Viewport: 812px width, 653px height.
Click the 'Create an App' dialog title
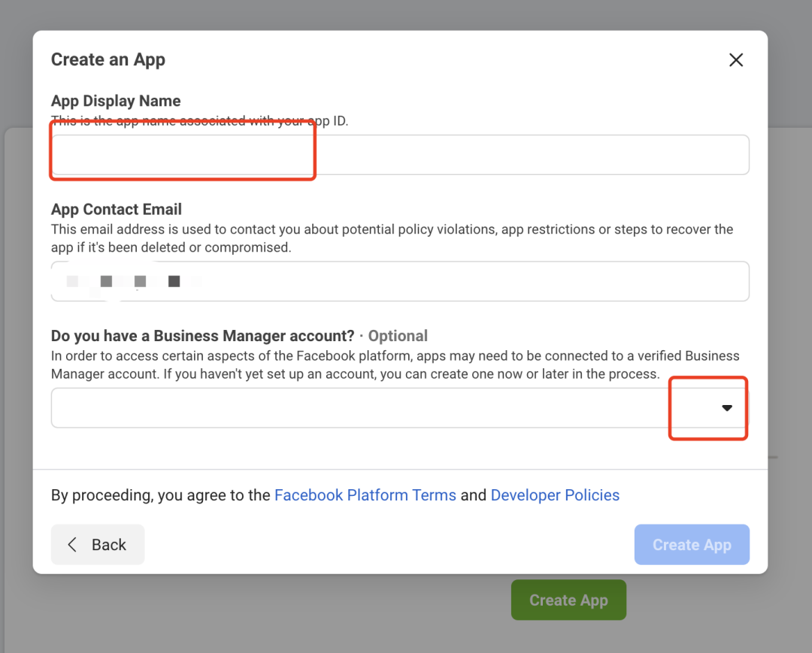click(108, 60)
